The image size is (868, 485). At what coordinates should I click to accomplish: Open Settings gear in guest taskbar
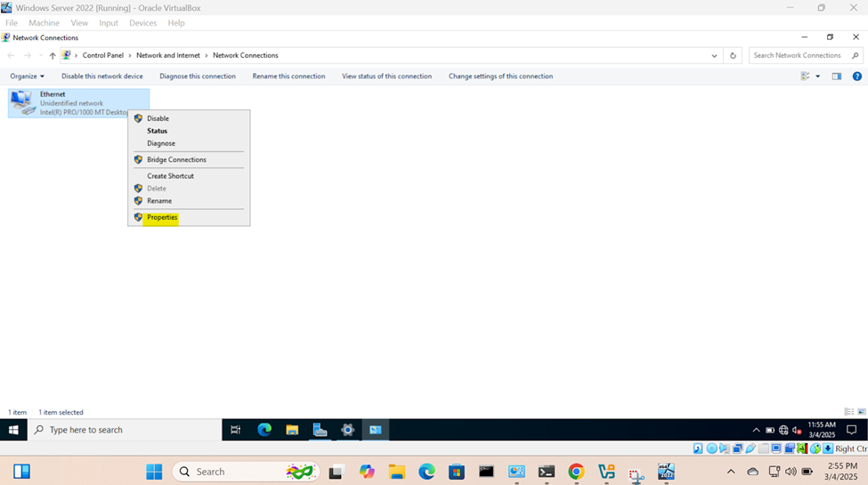(347, 430)
